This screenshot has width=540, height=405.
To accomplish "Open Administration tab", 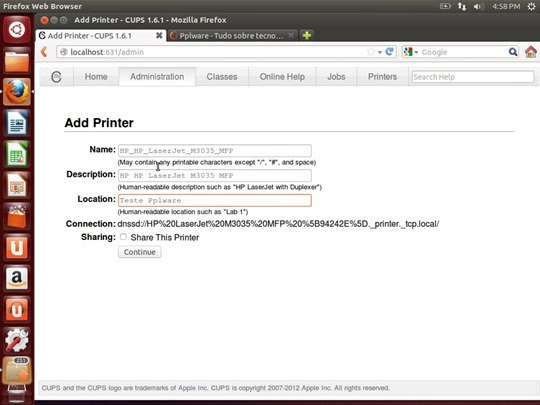I will click(x=157, y=77).
